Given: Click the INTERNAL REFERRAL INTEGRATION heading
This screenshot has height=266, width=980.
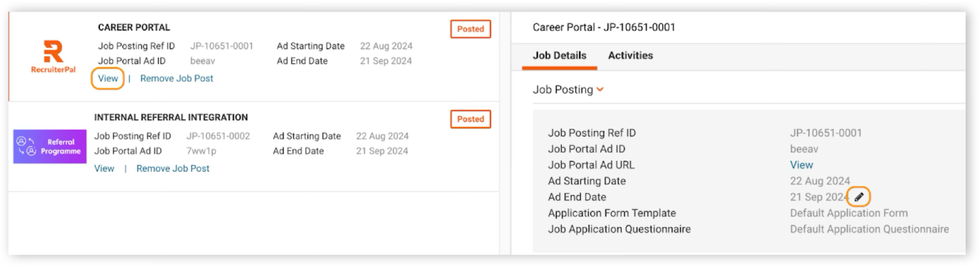Looking at the screenshot, I should pyautogui.click(x=171, y=117).
